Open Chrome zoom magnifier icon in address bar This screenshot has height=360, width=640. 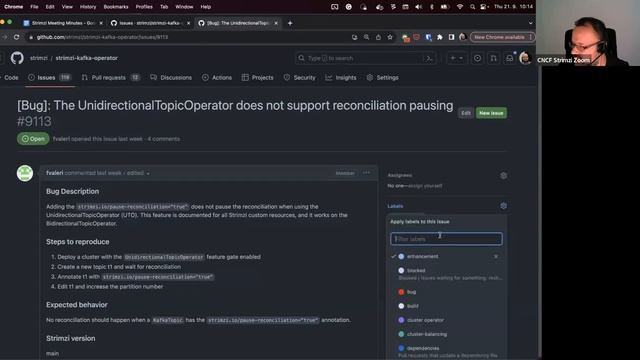tap(367, 37)
